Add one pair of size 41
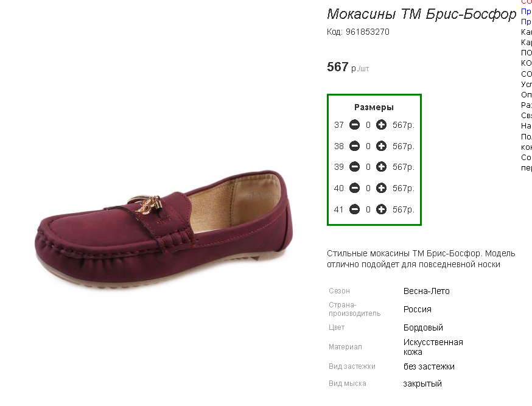 (381, 209)
